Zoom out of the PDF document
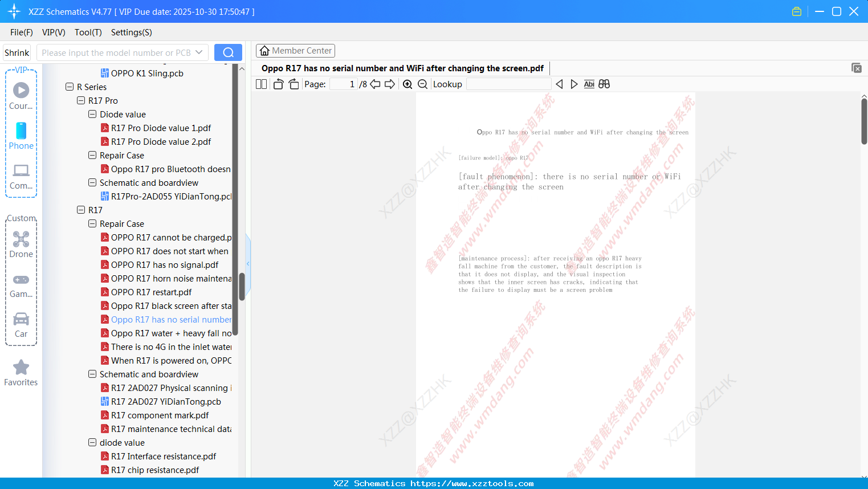Screen dimensions: 868x489 coord(422,84)
